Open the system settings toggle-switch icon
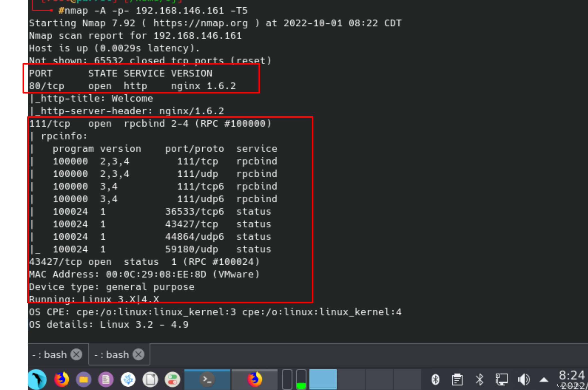Image resolution: width=588 pixels, height=390 pixels. tap(172, 380)
